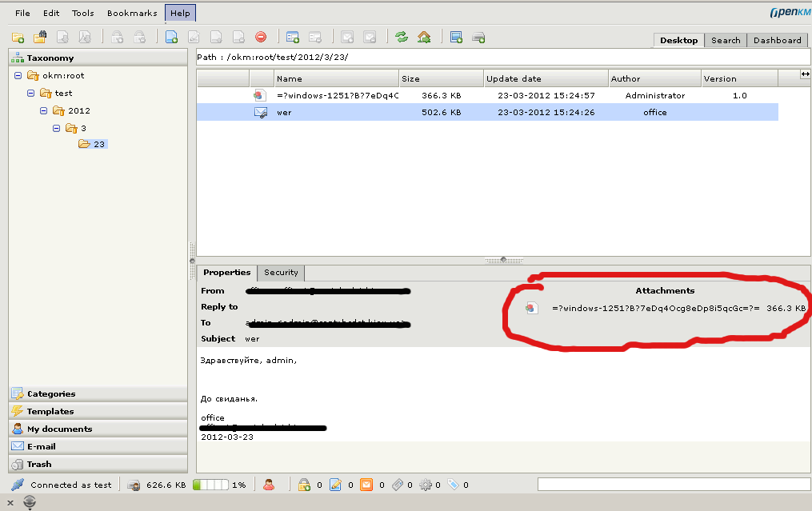Sort file list by Update date column
Image resolution: width=812 pixels, height=511 pixels.
(x=514, y=78)
